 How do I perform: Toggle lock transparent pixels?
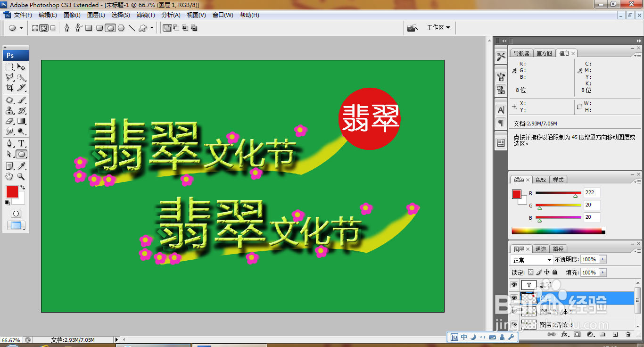click(531, 273)
